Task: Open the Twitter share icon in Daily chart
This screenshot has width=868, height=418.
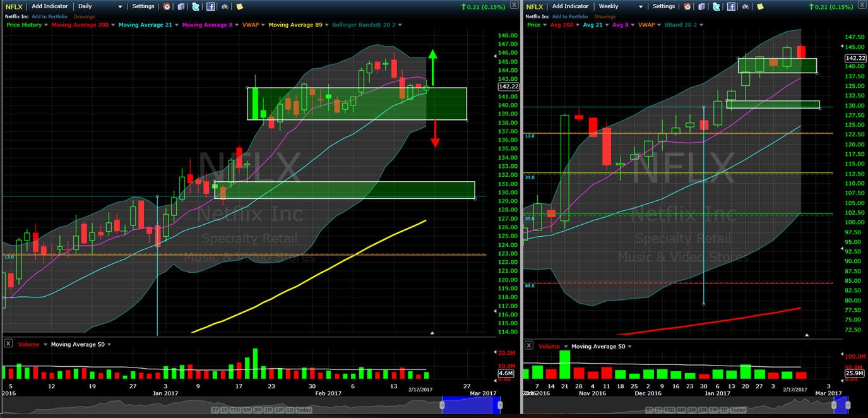Action: (196, 6)
